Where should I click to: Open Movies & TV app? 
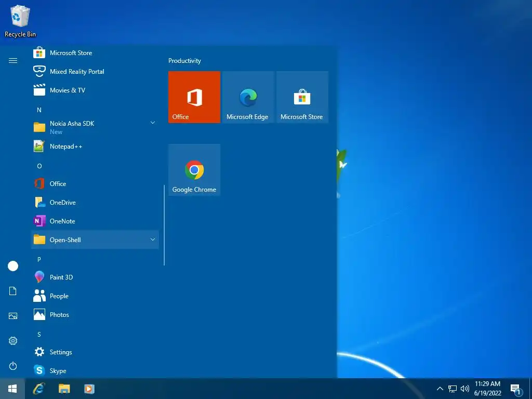[95, 90]
